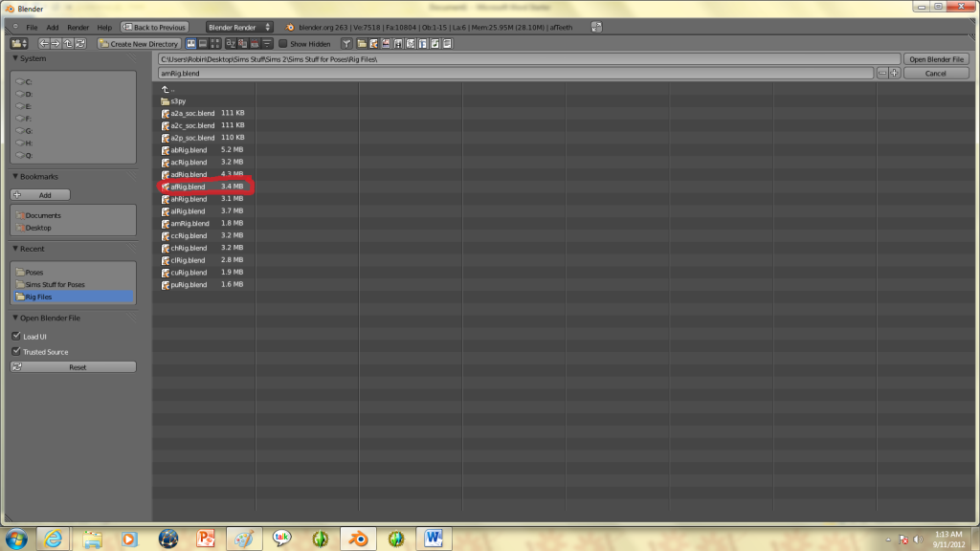
Task: Enable the Show Hidden checkbox
Action: pos(283,44)
